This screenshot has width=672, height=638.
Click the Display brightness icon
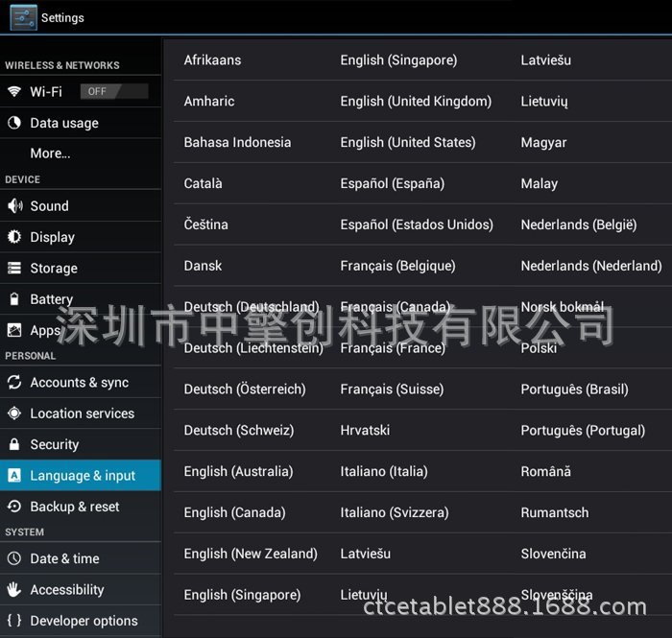(x=14, y=237)
